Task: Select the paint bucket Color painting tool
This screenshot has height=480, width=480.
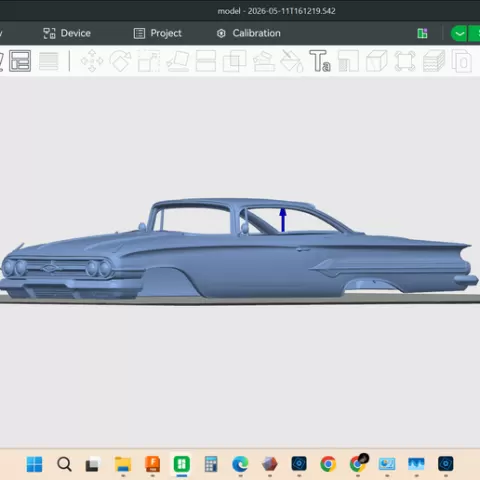Action: tap(292, 61)
